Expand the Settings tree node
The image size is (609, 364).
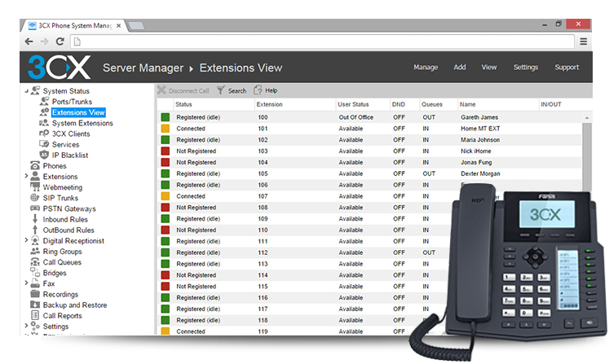pyautogui.click(x=26, y=326)
